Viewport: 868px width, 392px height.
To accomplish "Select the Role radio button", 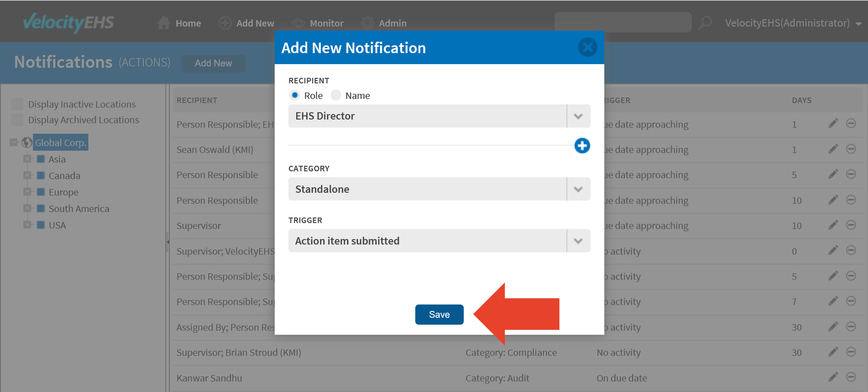I will [x=295, y=95].
